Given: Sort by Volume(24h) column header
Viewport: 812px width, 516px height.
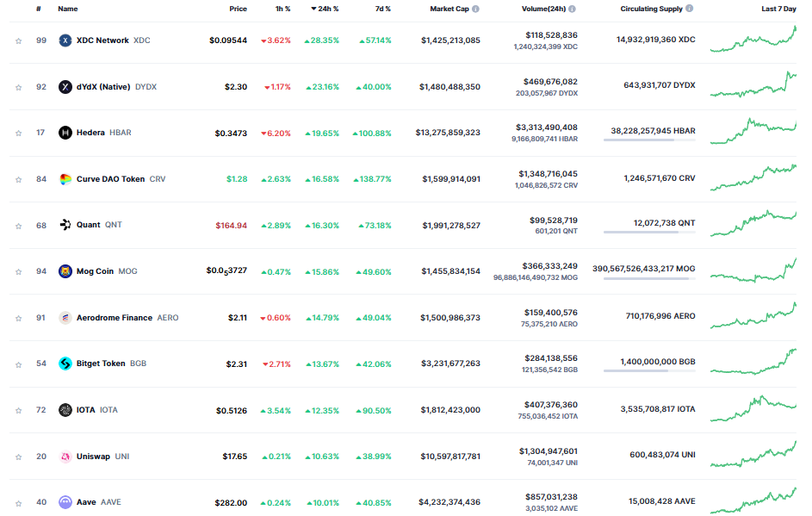Looking at the screenshot, I should pyautogui.click(x=543, y=9).
